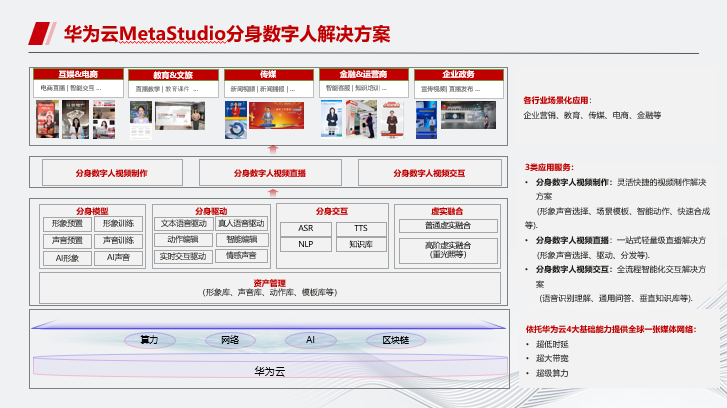The image size is (727, 408).
Task: Click the 分身数字人视频交互 service box
Action: [x=430, y=173]
